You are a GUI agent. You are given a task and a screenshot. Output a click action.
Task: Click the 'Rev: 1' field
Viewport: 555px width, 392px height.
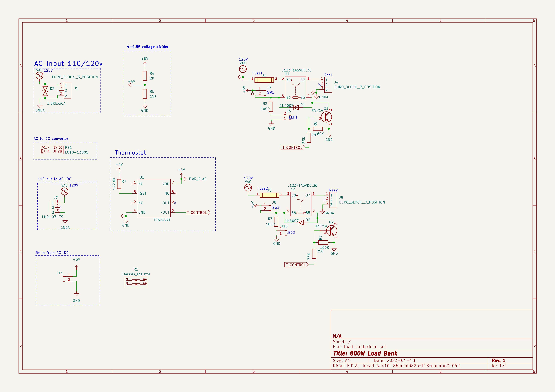point(499,360)
